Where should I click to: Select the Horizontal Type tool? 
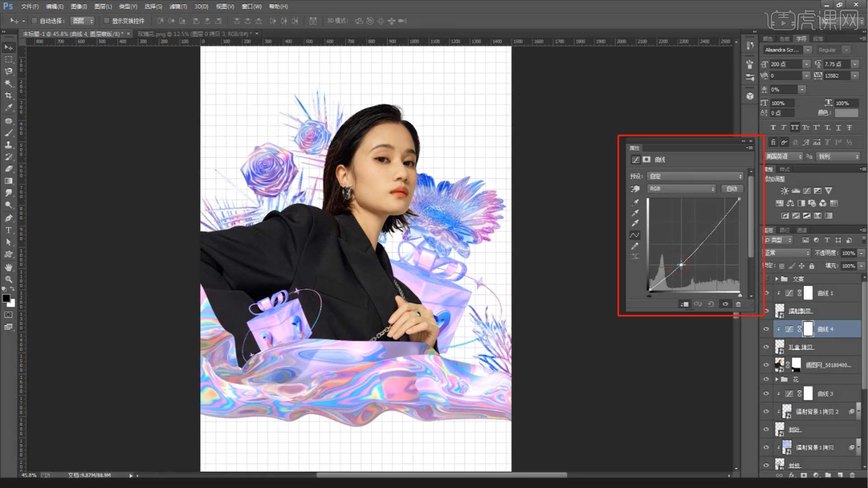(9, 230)
